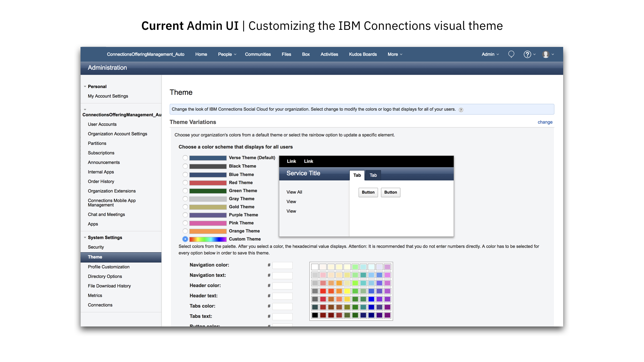Pick the black swatch in the palette

click(x=315, y=315)
